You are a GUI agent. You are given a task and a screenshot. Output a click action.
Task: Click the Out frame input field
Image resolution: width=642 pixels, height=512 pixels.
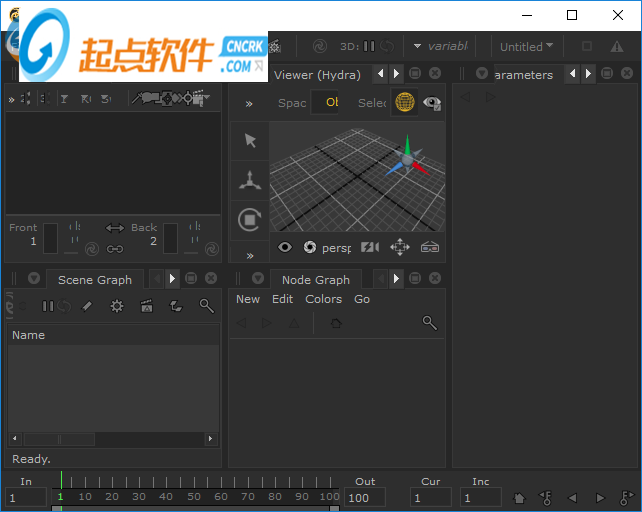364,497
